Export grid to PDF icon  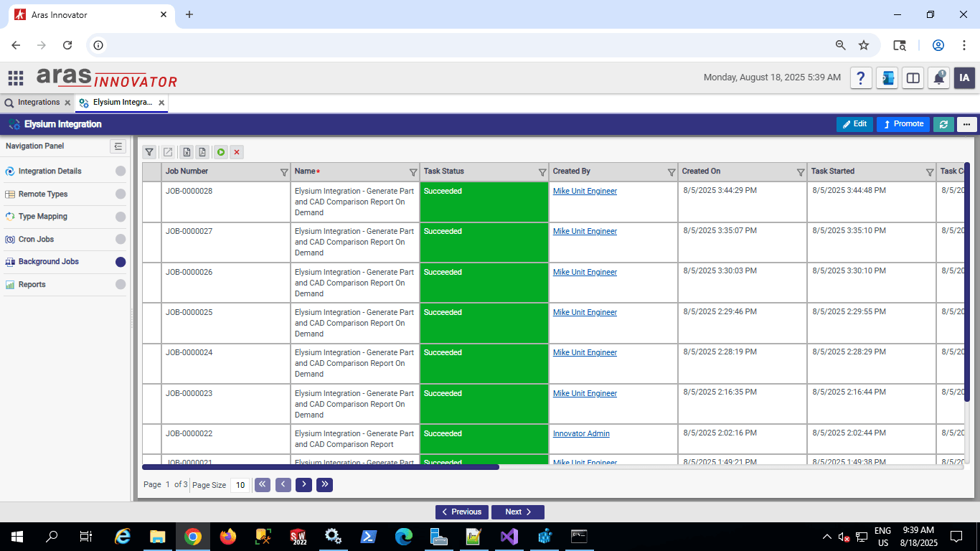click(x=202, y=152)
